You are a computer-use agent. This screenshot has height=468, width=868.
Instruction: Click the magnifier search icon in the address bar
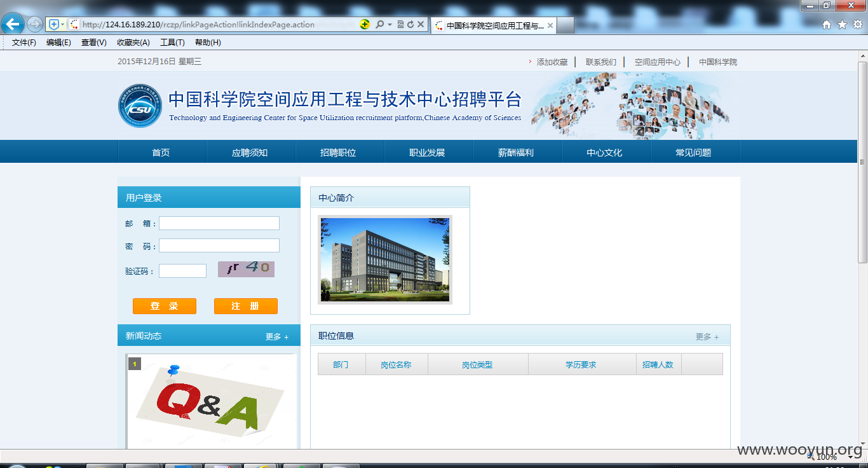379,24
